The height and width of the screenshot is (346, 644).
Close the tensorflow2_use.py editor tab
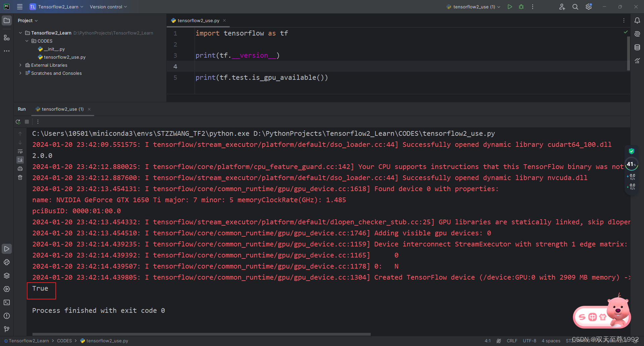(224, 20)
